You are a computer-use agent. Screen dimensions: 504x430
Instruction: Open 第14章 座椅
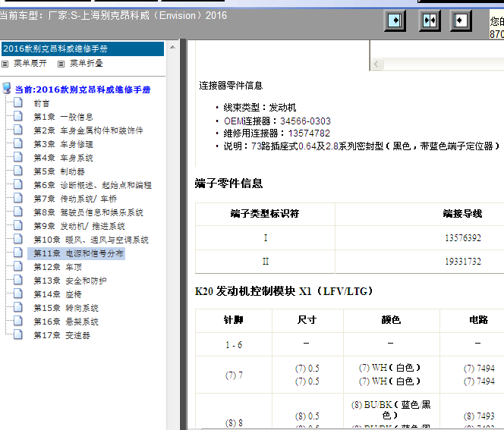coord(58,294)
